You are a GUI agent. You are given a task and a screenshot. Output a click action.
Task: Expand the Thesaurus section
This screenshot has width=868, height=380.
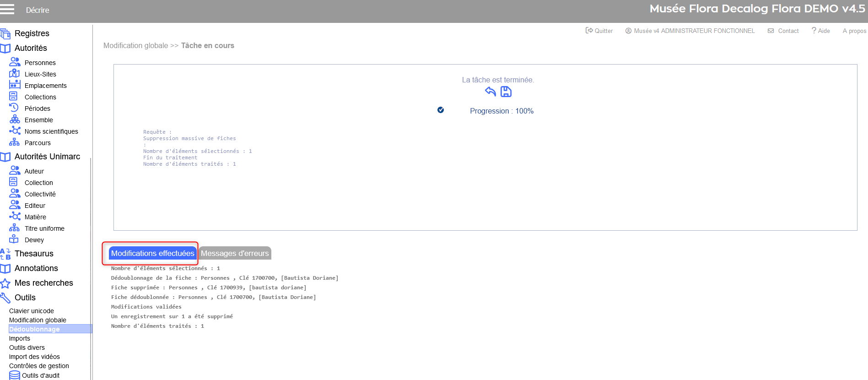(x=34, y=254)
